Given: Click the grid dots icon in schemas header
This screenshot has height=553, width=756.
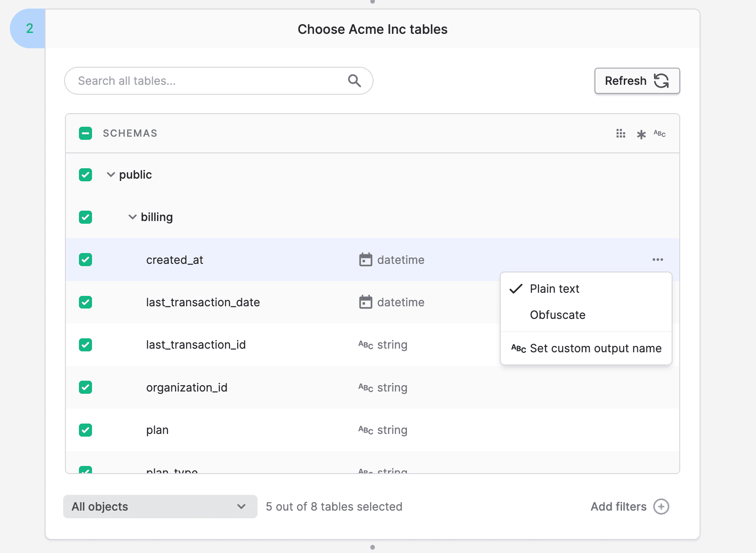Looking at the screenshot, I should pos(621,134).
